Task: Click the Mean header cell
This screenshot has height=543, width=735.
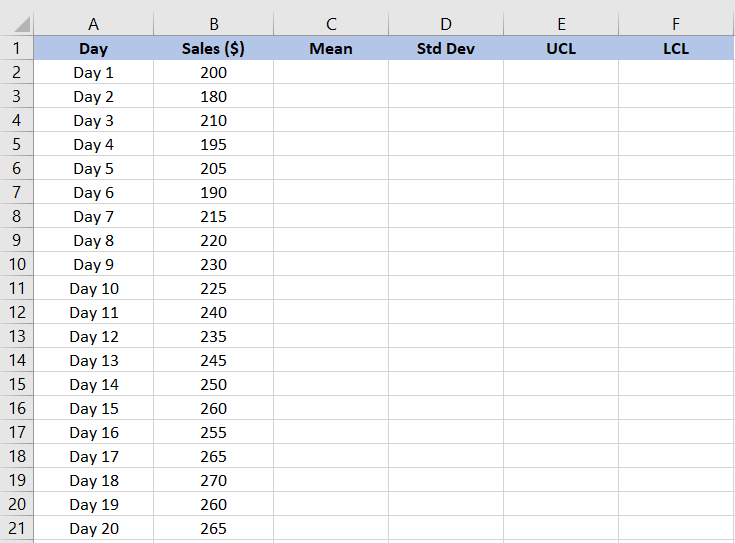Action: tap(331, 48)
